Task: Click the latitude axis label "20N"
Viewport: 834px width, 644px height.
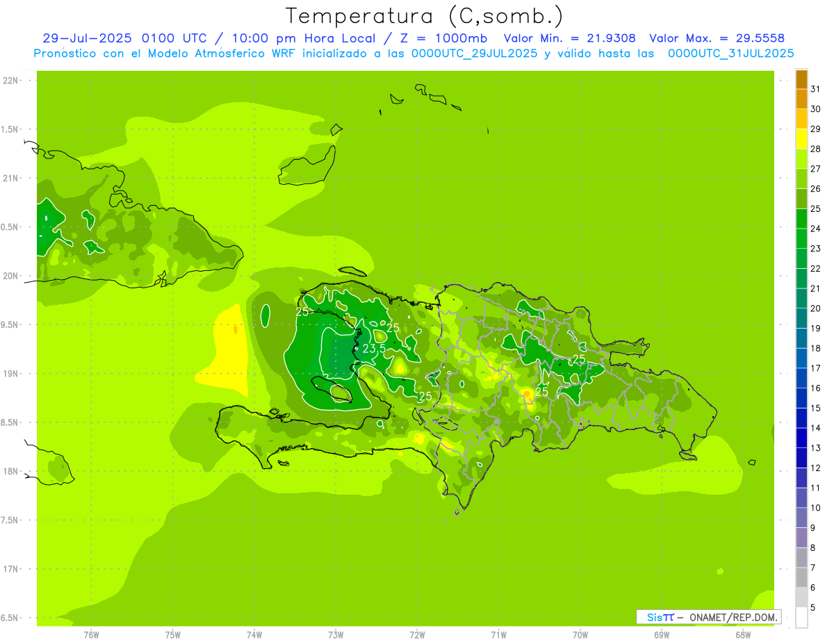Action: point(10,276)
